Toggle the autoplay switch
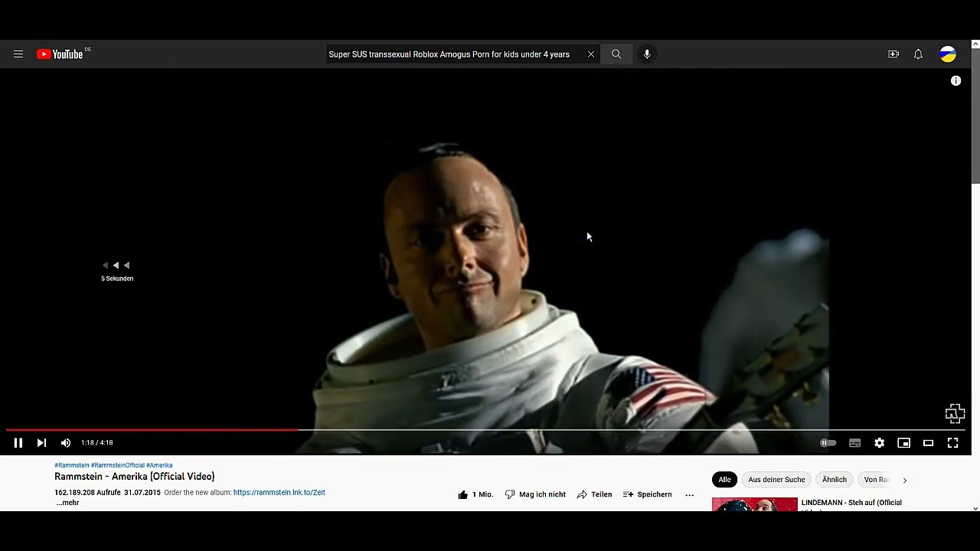Viewport: 980px width, 551px height. 828,442
